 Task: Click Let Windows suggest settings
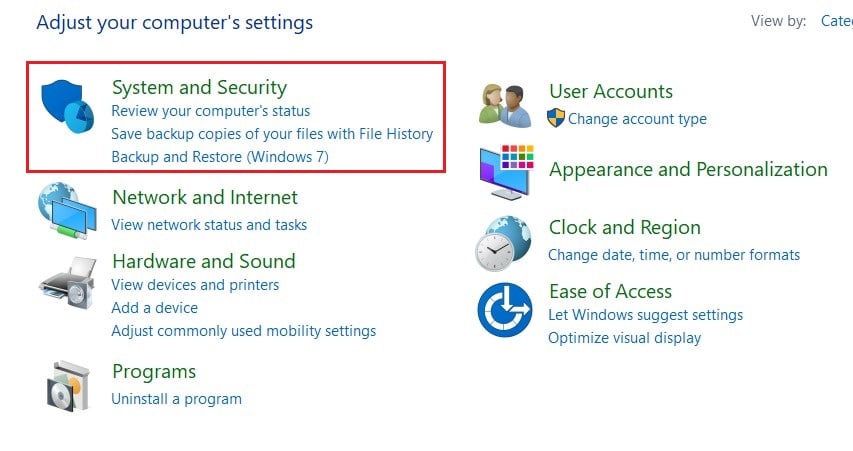645,315
